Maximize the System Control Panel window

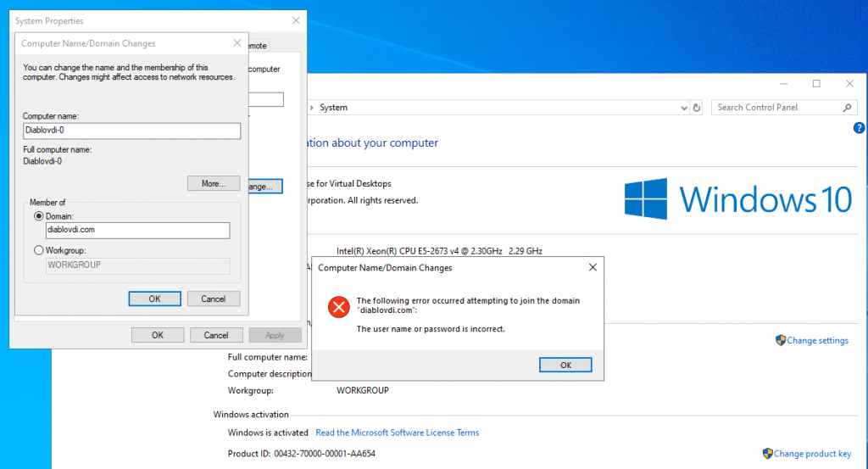pos(816,84)
